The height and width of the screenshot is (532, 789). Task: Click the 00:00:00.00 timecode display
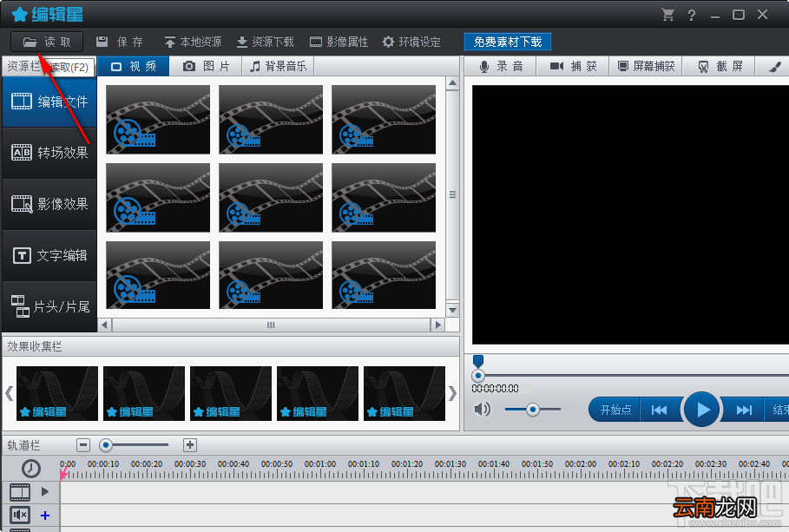click(x=495, y=389)
